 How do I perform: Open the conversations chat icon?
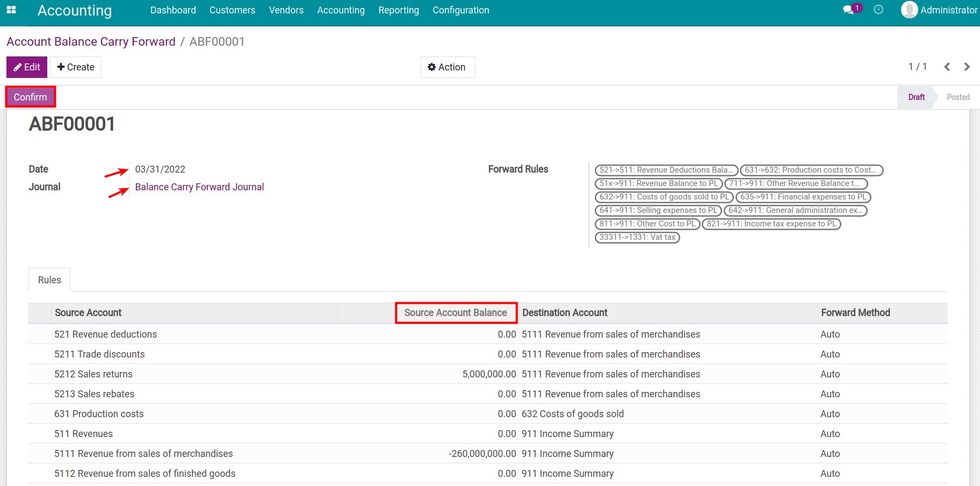coord(848,10)
